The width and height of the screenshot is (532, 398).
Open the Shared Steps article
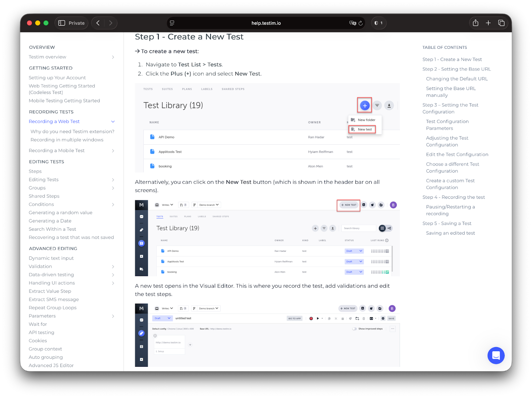pos(44,196)
